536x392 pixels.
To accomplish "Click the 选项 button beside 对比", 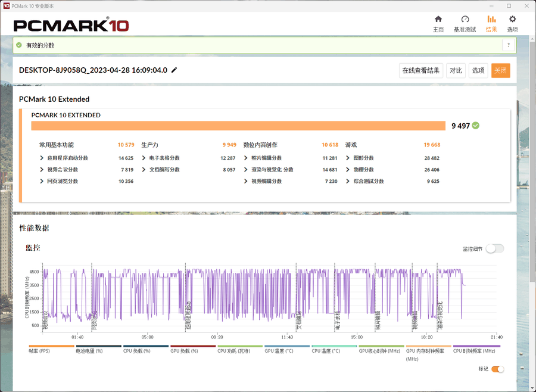I will pyautogui.click(x=478, y=71).
